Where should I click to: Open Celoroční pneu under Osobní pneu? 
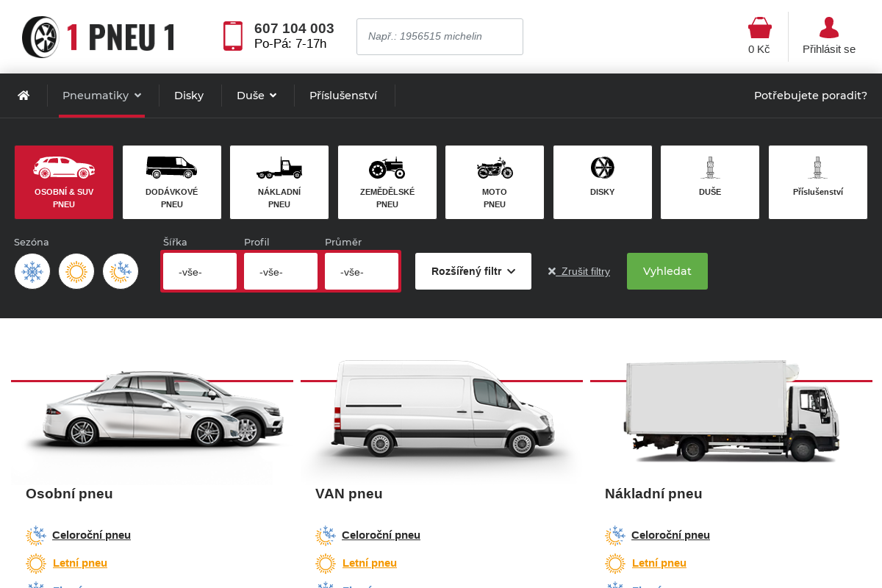click(x=91, y=535)
